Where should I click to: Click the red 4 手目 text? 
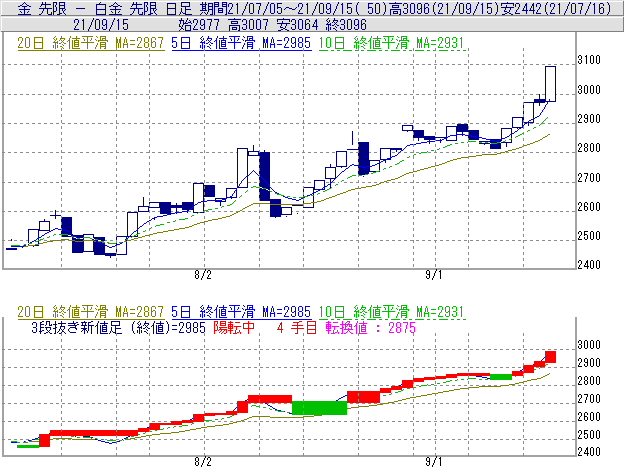coord(297,328)
